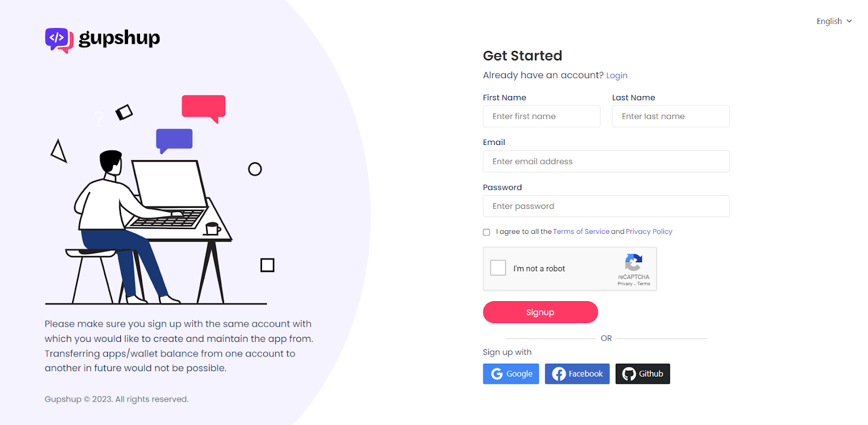Click the red speech bubble illustration
The width and height of the screenshot is (868, 425).
[204, 107]
